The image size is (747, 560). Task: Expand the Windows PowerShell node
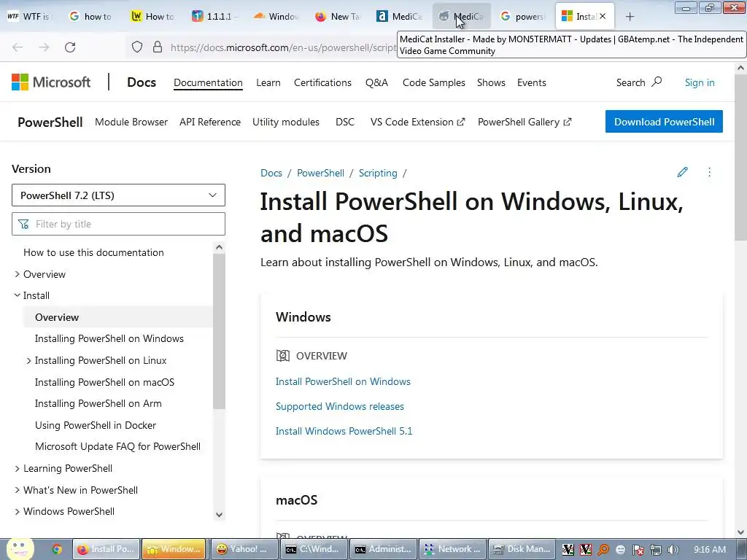click(x=18, y=511)
